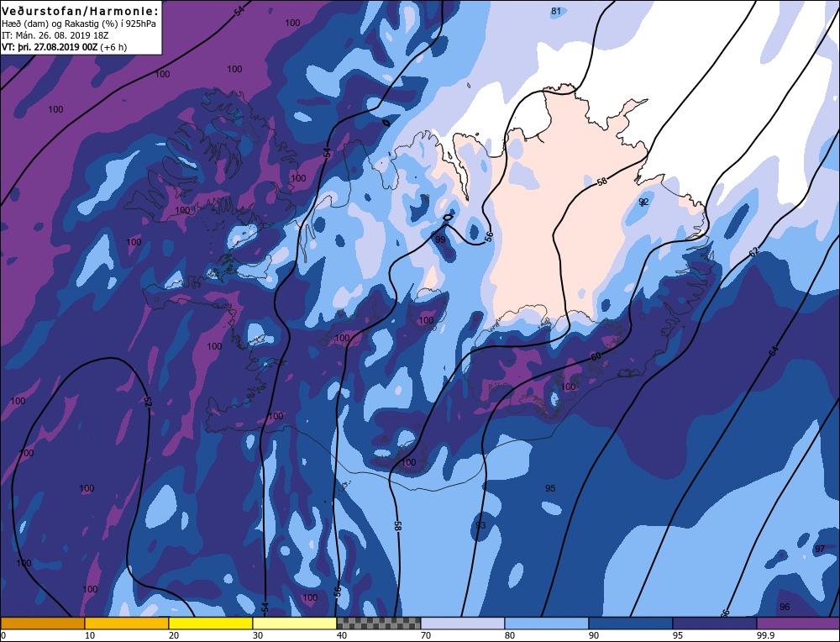Click the humidity value 95 south of Iceland
This screenshot has height=642, width=840.
[550, 488]
